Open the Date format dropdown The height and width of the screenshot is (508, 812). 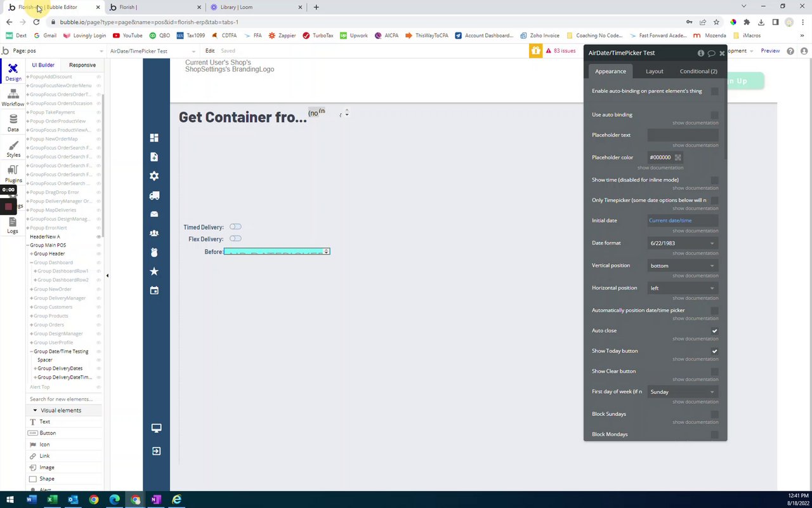pyautogui.click(x=683, y=243)
